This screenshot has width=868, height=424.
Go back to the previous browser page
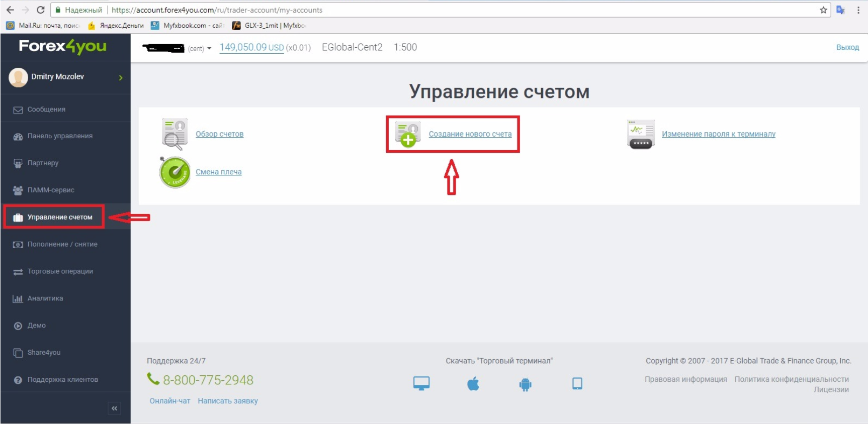(10, 10)
